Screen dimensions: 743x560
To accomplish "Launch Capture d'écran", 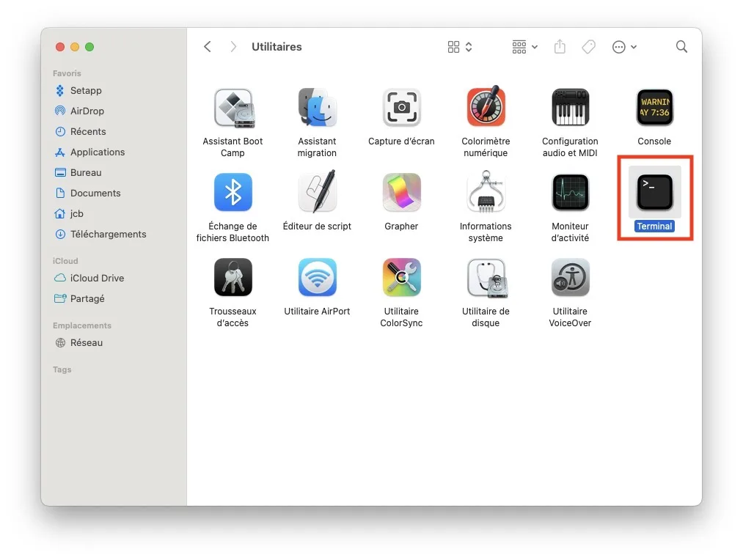I will (x=401, y=107).
